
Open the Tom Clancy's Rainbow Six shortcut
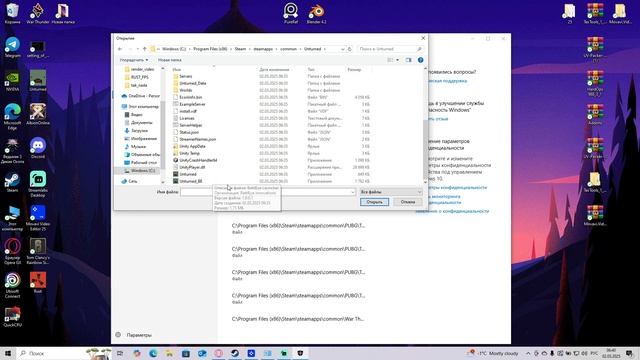point(38,251)
